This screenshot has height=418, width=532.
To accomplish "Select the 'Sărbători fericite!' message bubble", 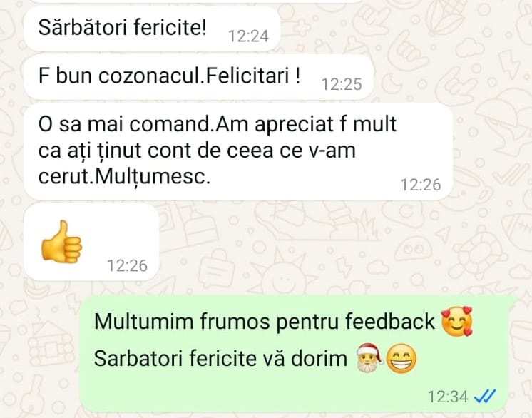I will pos(152,29).
